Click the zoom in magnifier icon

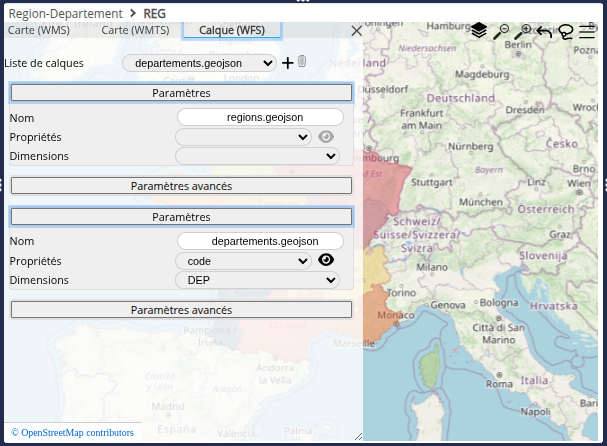click(x=522, y=31)
